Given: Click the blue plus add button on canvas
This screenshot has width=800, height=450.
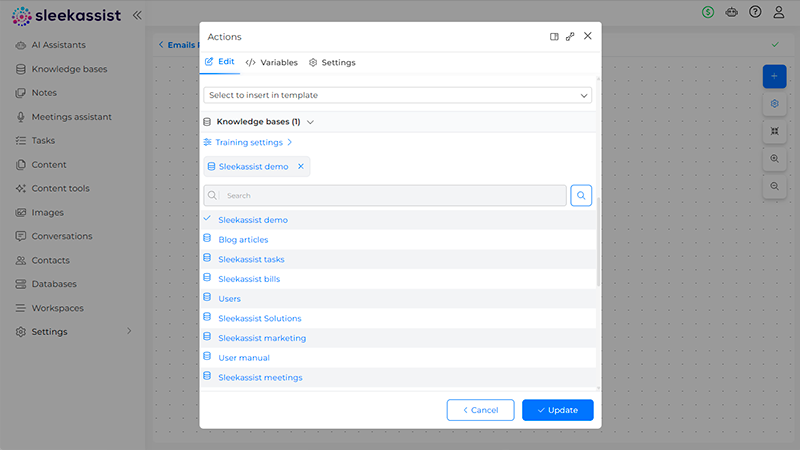Looking at the screenshot, I should 774,77.
